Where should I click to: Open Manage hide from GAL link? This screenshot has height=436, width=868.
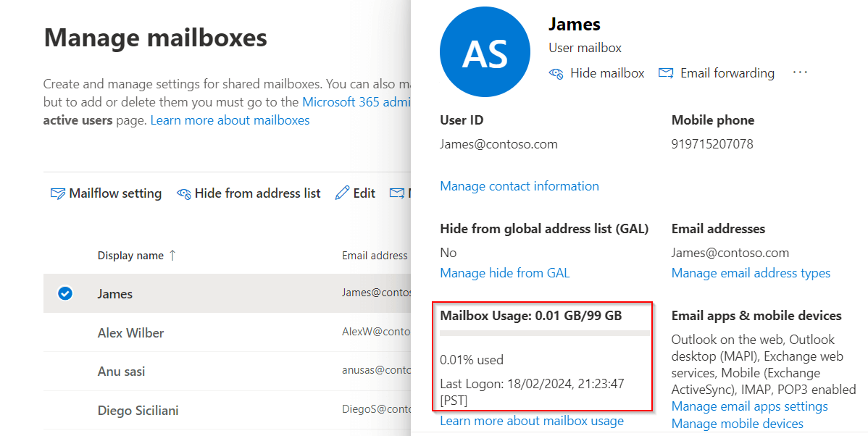tap(504, 273)
